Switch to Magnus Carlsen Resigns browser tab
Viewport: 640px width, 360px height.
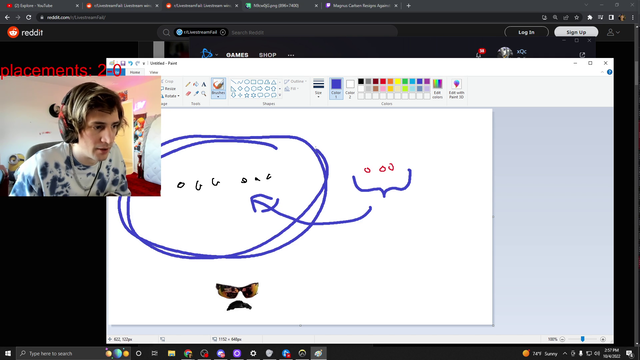click(362, 6)
